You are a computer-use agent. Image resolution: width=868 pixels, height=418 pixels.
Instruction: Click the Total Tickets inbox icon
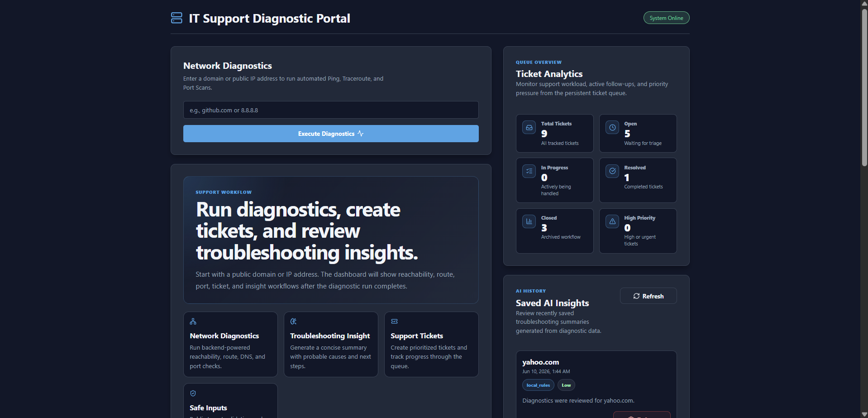(529, 128)
